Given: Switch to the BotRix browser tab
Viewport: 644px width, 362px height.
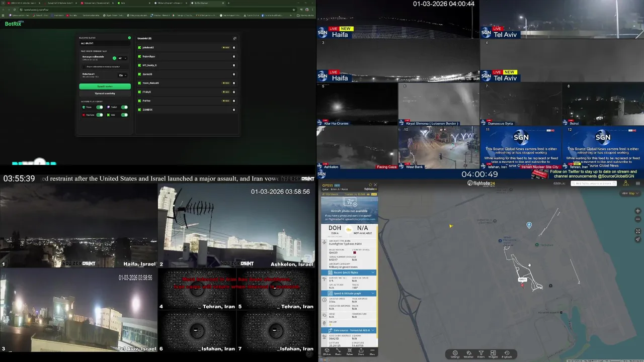Looking at the screenshot, I should pos(208,3).
